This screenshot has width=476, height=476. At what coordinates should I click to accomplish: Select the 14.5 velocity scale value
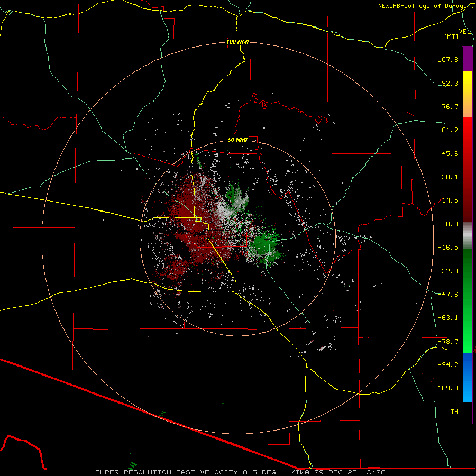tap(450, 200)
